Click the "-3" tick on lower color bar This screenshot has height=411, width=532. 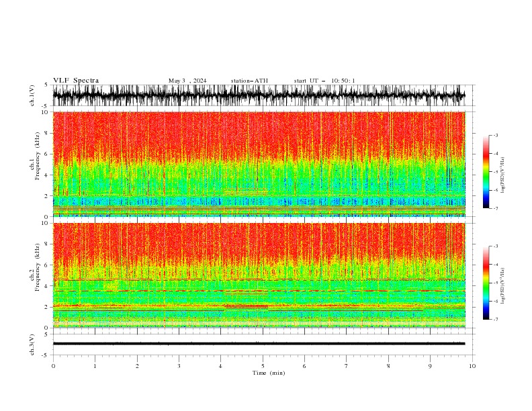click(x=496, y=246)
